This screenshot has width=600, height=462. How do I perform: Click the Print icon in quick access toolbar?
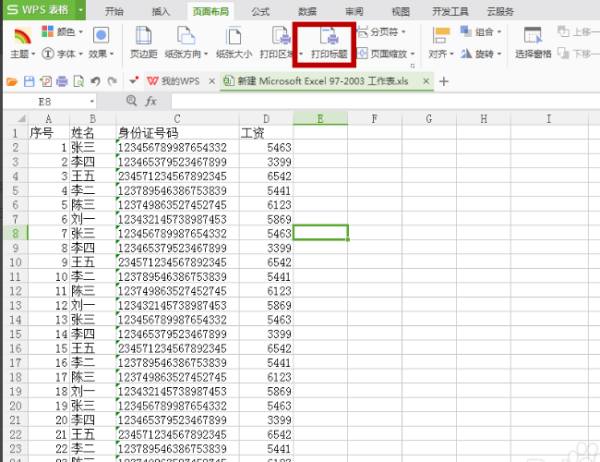coord(62,81)
